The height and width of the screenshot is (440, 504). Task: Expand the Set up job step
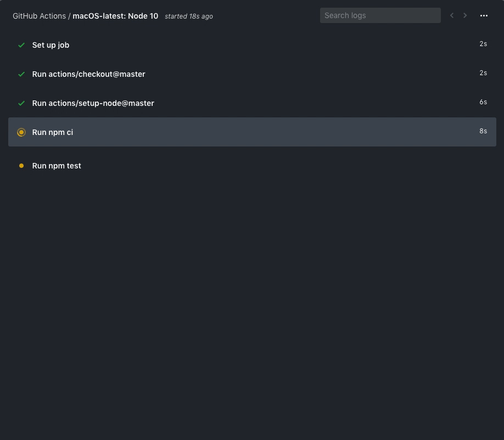(x=51, y=45)
